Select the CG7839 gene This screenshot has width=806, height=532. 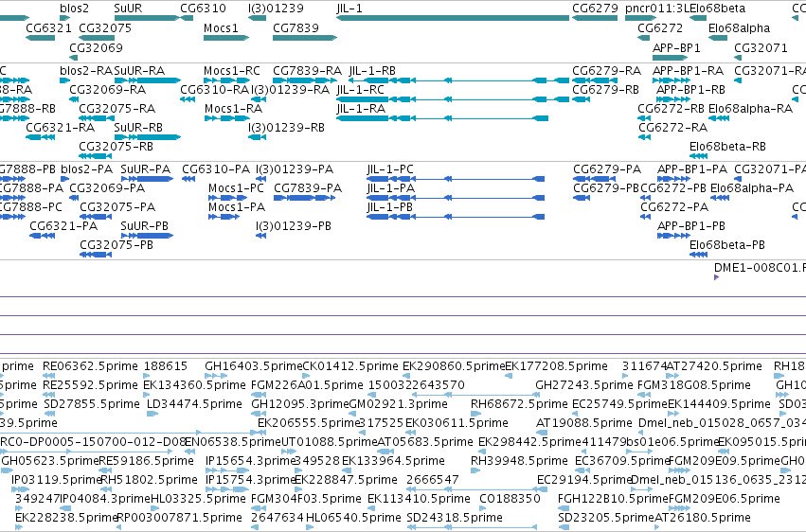[305, 38]
